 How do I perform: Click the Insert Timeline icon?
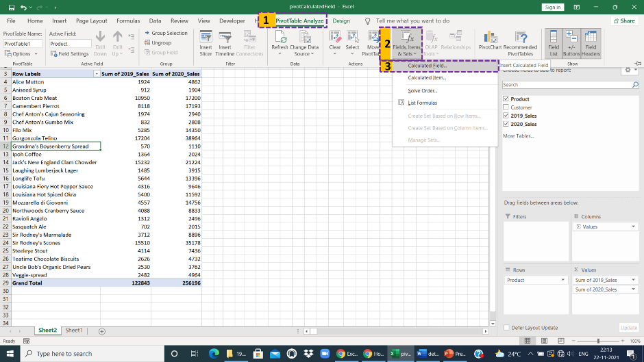[x=225, y=37]
